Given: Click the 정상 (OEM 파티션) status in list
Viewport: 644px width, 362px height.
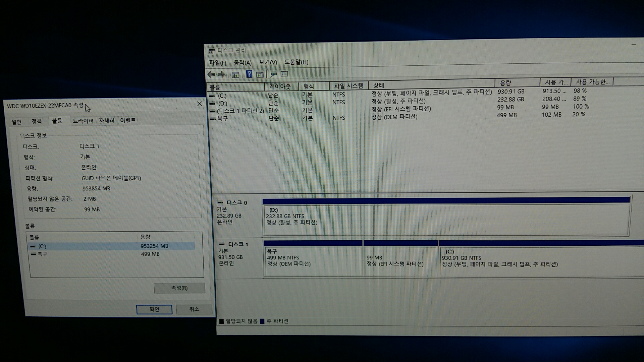Looking at the screenshot, I should coord(394,117).
